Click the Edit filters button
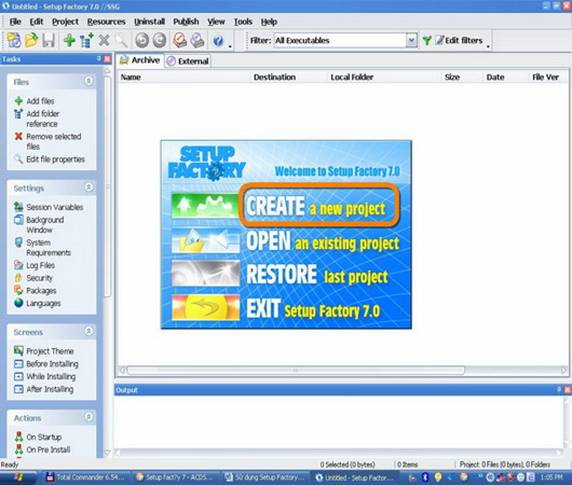Screen dimensions: 572x485 pos(459,40)
